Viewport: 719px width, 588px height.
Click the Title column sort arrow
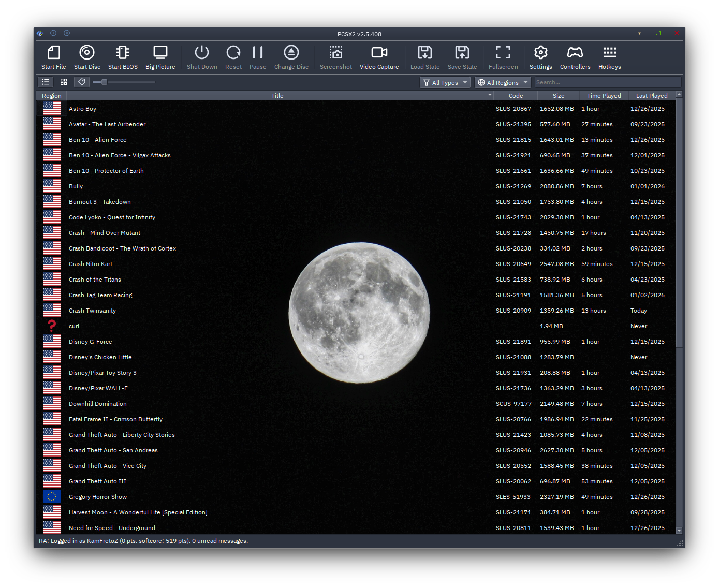[489, 96]
